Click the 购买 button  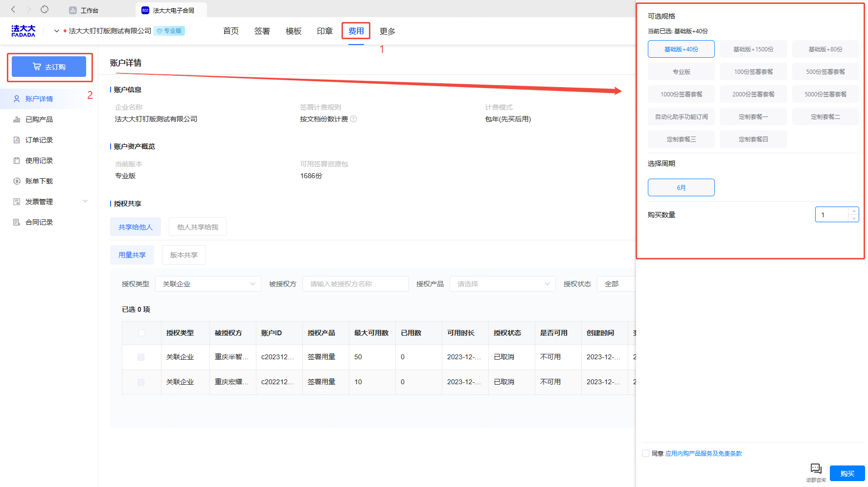click(847, 474)
